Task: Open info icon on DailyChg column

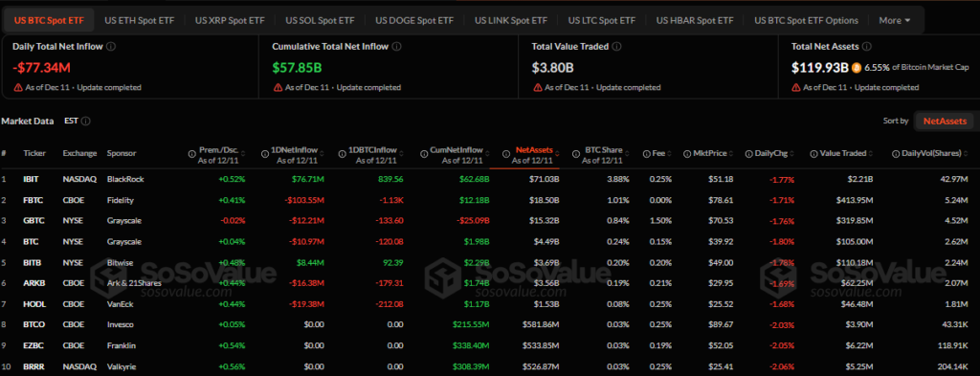Action: click(x=748, y=154)
